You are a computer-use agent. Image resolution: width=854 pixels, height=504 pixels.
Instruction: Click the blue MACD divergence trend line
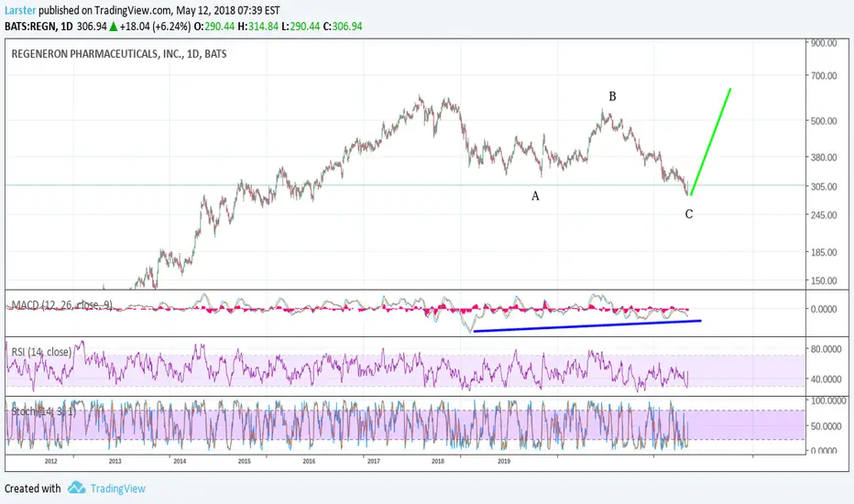[x=587, y=326]
